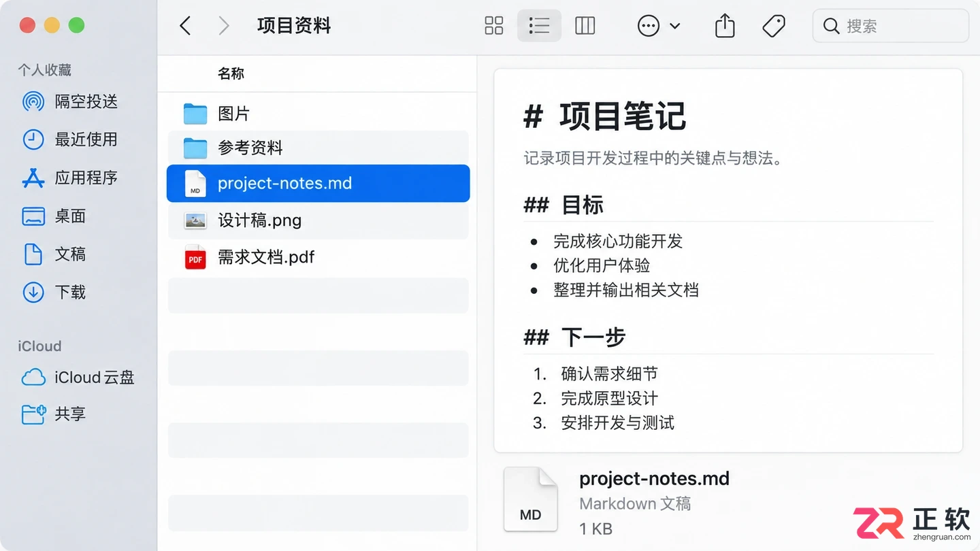Viewport: 980px width, 551px height.
Task: Click the 完成核心功能开发 bullet
Action: point(618,241)
